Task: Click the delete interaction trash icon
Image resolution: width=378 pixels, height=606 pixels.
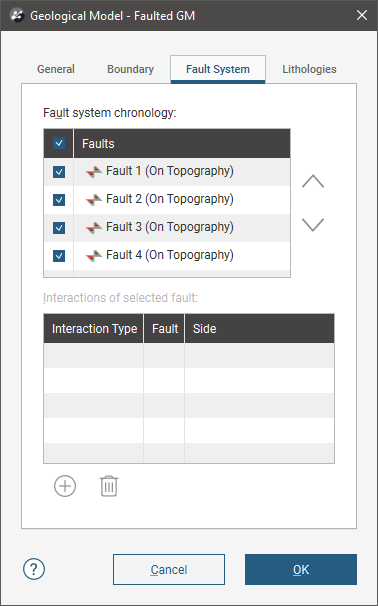Action: click(x=109, y=486)
